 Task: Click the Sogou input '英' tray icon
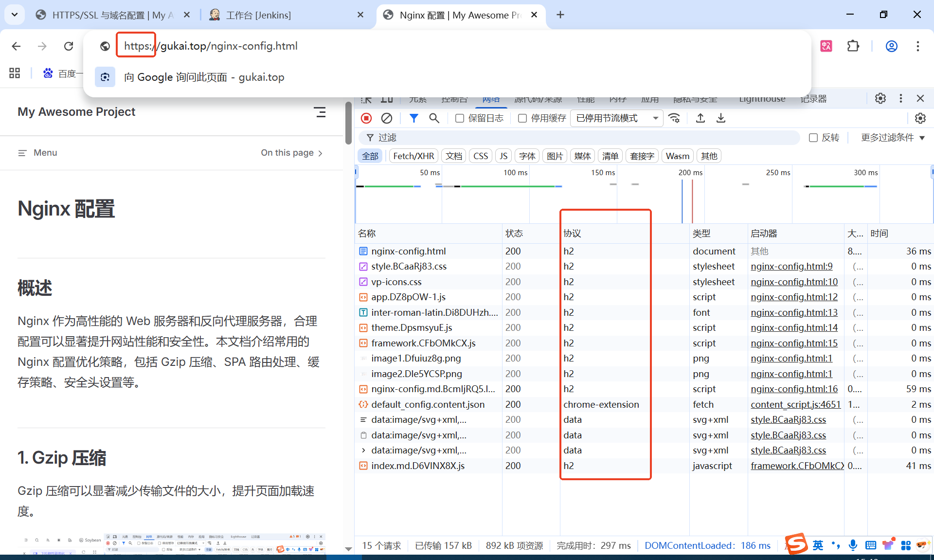(818, 545)
